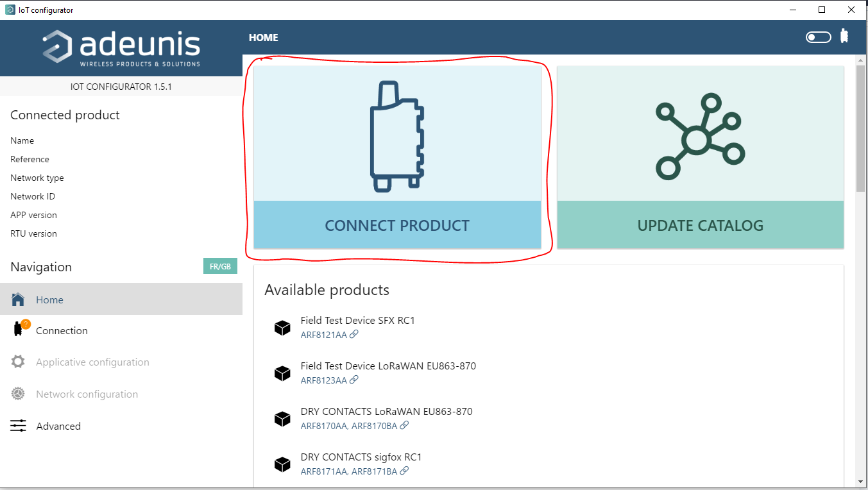
Task: Click the scrollbar up arrow
Action: tap(860, 60)
